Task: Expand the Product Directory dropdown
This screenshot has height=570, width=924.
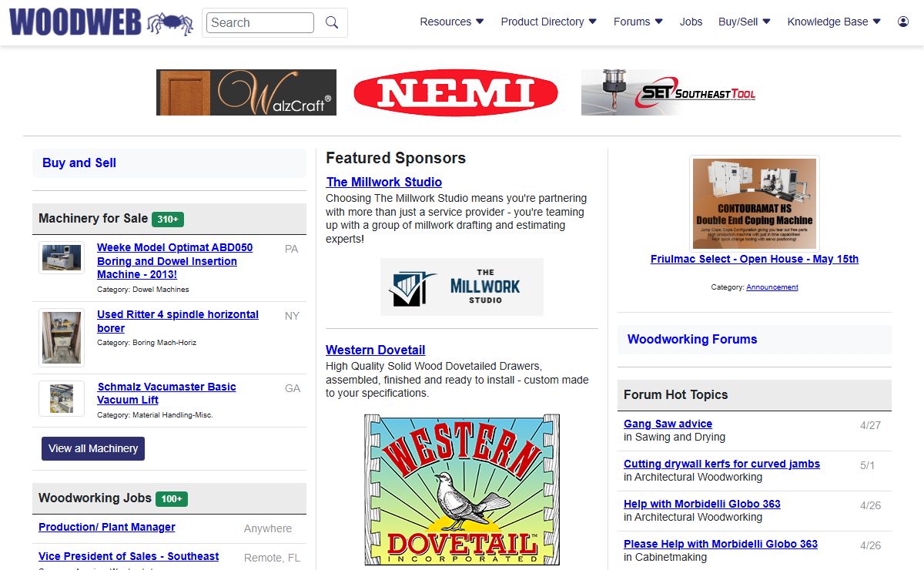Action: [x=548, y=22]
